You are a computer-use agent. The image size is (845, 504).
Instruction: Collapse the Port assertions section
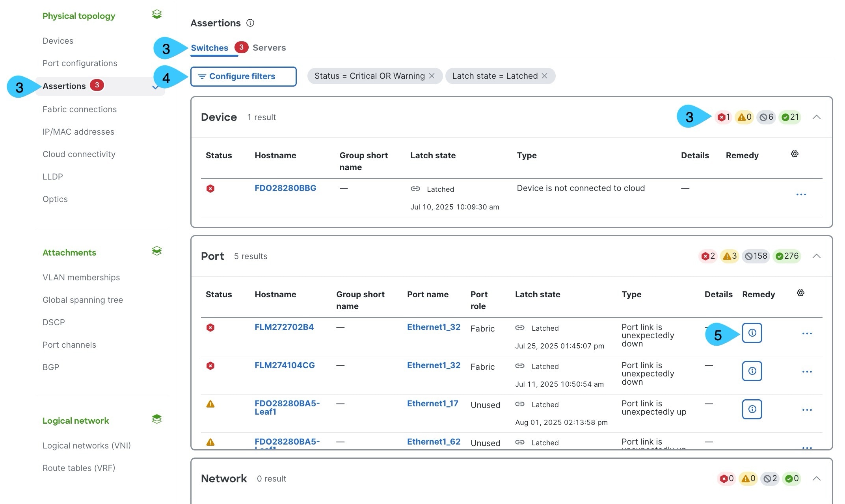pyautogui.click(x=817, y=256)
